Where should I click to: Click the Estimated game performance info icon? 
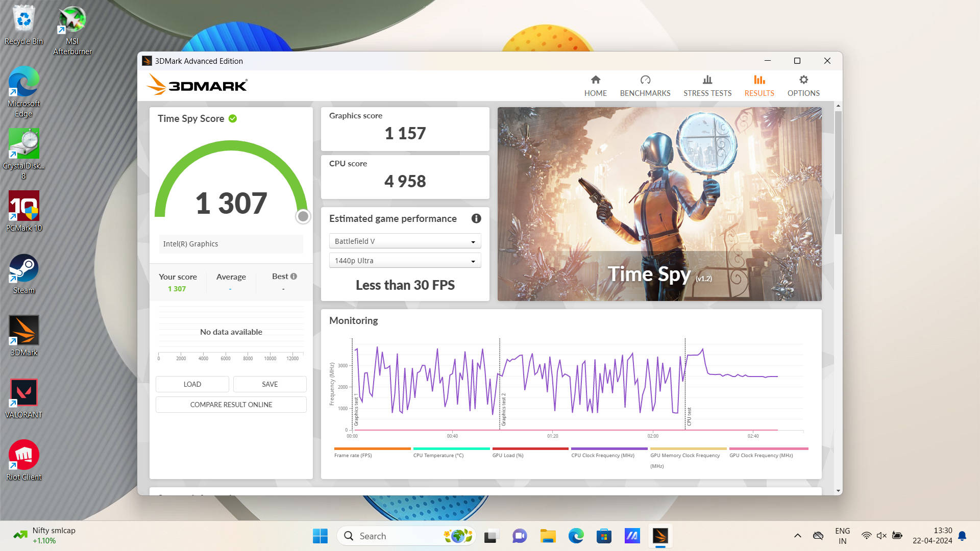(476, 218)
